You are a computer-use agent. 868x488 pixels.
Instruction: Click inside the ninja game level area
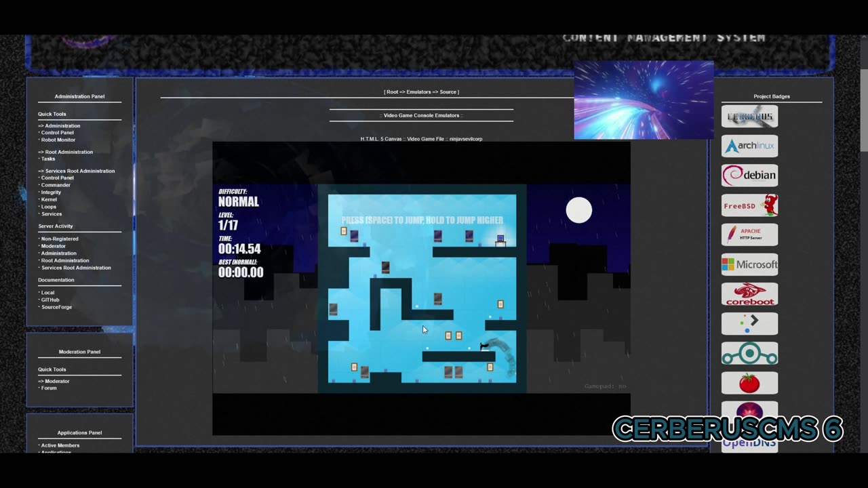(422, 289)
